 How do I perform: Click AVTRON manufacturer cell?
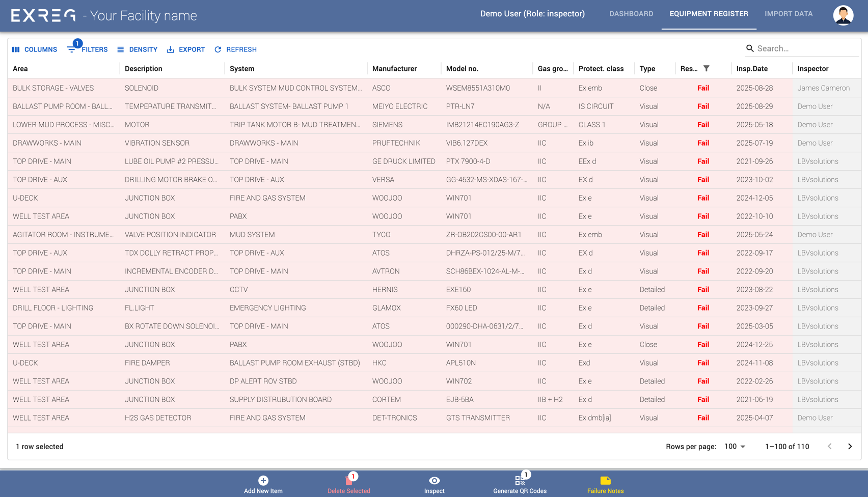386,271
